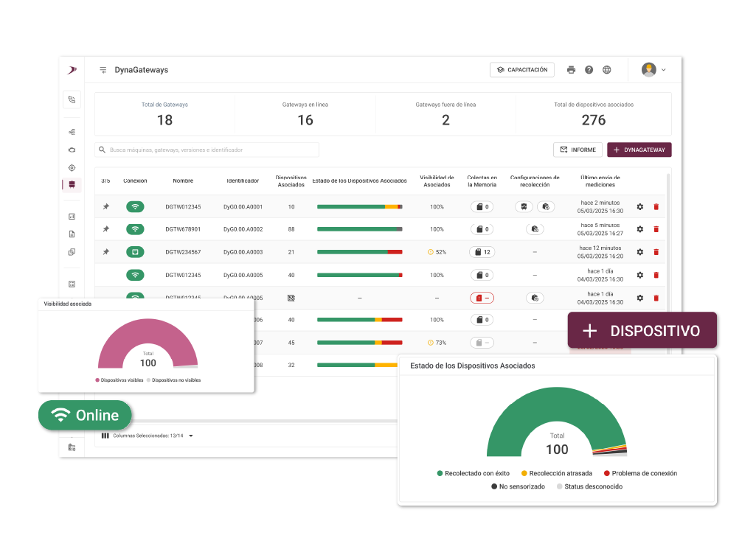
Task: Click the + DYNAGATEWAY button
Action: (639, 150)
